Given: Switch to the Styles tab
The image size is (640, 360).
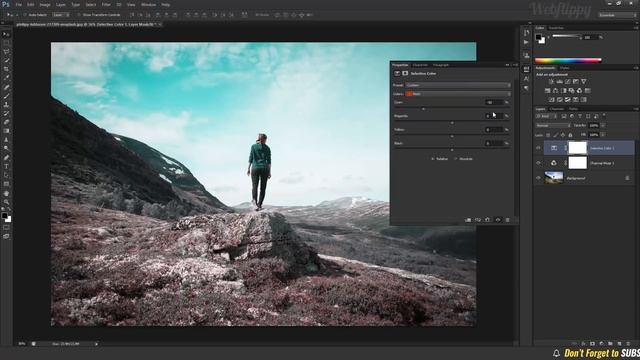Looking at the screenshot, I should click(x=564, y=68).
